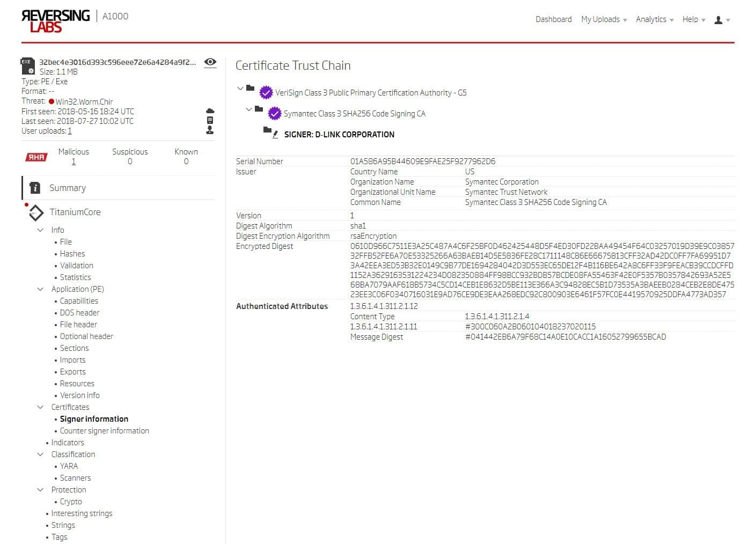Click the Malicious count link
The width and height of the screenshot is (756, 544).
[74, 161]
